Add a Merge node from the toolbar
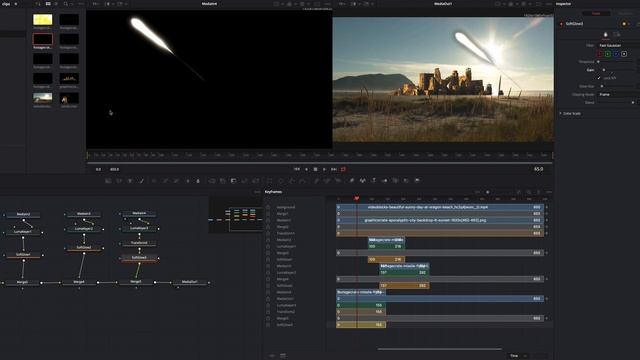The width and height of the screenshot is (640, 360). pyautogui.click(x=212, y=180)
